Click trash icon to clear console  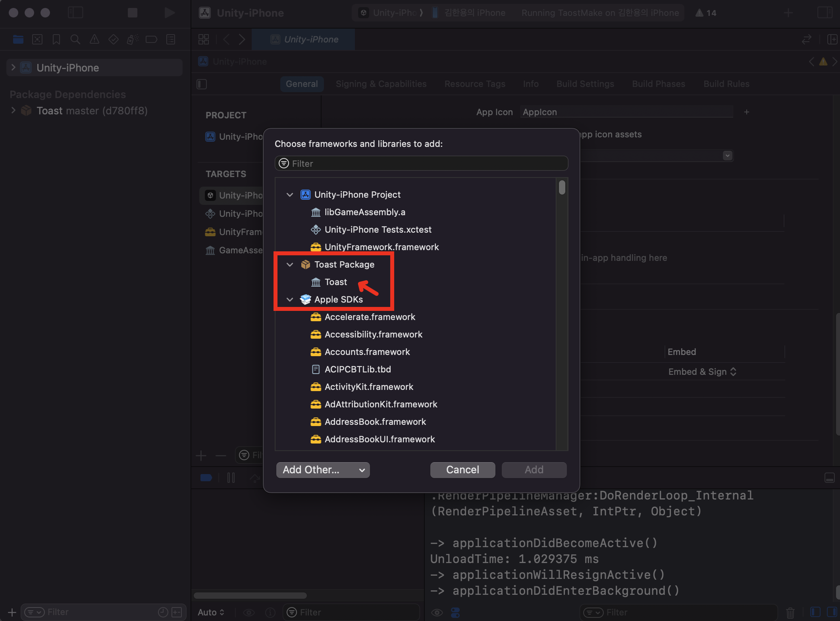pos(790,613)
